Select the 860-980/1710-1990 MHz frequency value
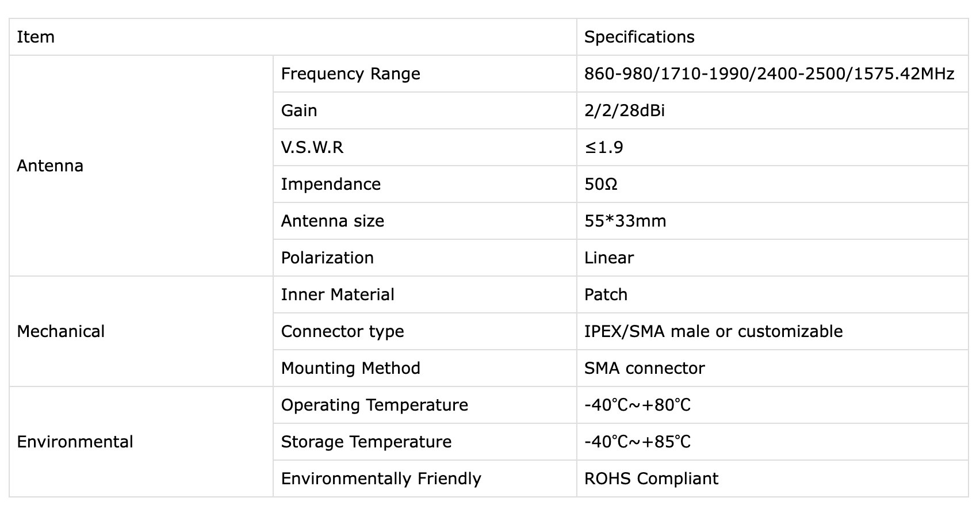 point(769,74)
